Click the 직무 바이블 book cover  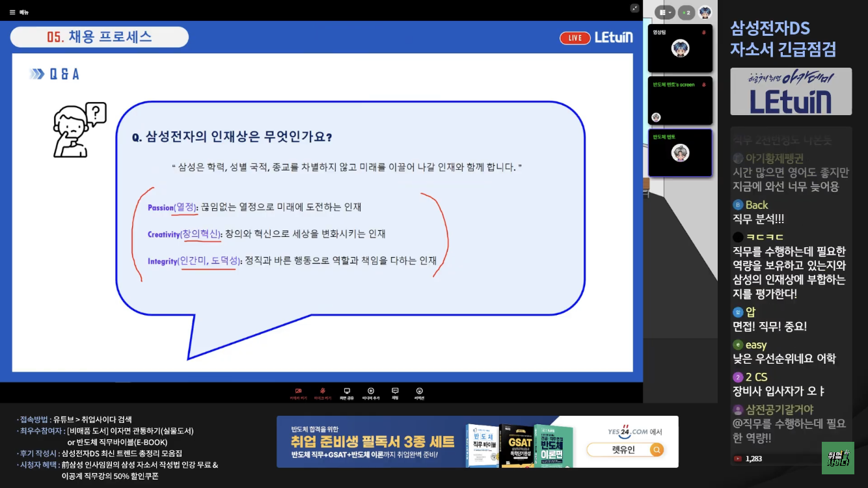pyautogui.click(x=481, y=446)
